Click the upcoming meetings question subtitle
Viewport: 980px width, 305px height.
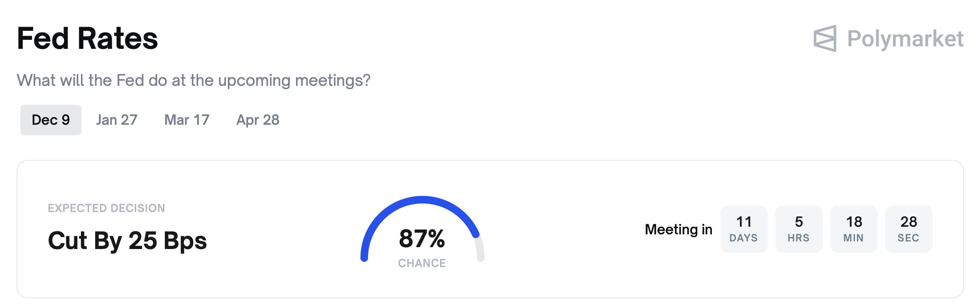(x=193, y=80)
